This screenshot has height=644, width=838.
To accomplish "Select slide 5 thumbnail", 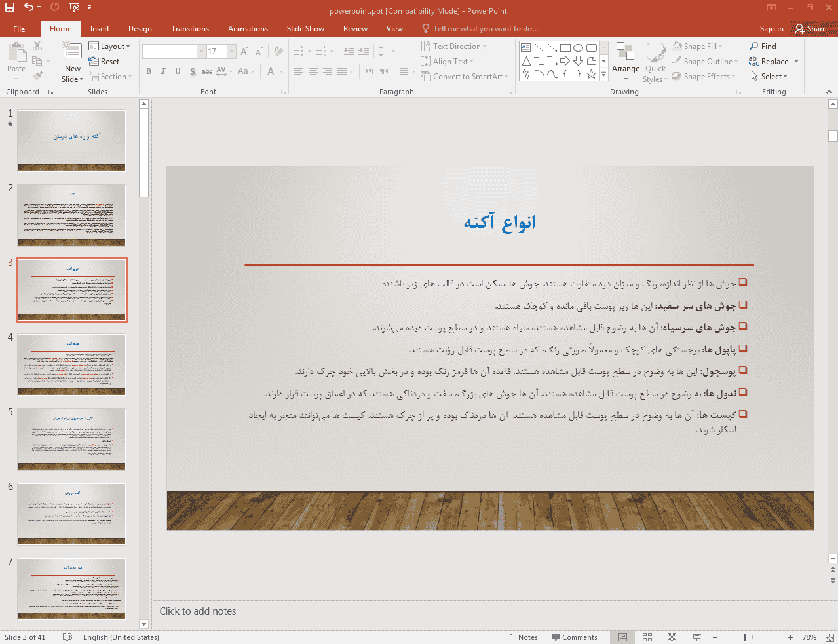I will [71, 439].
